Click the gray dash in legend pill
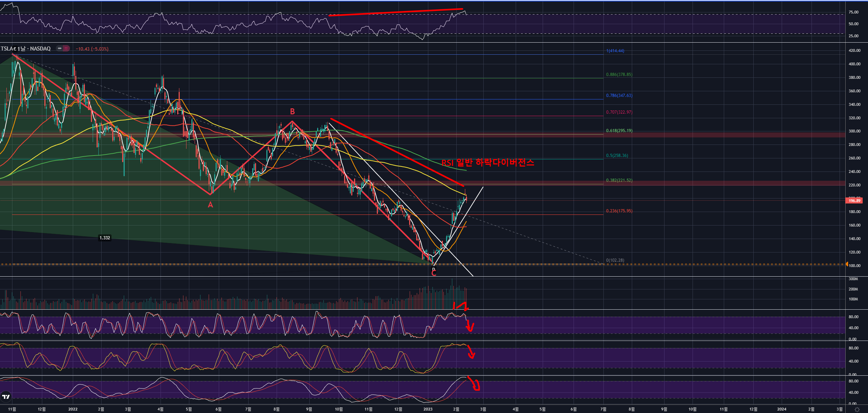Screen dimensions: 868x413 coord(60,49)
